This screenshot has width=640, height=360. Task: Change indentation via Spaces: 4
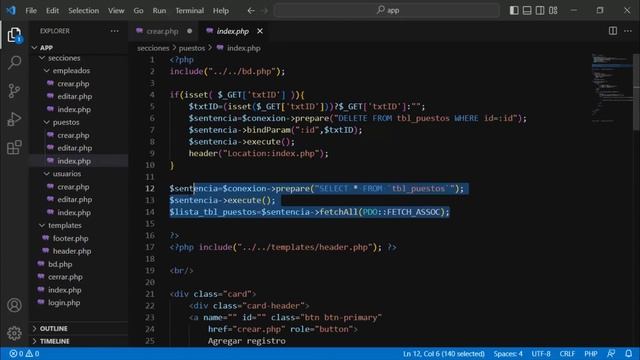[508, 353]
